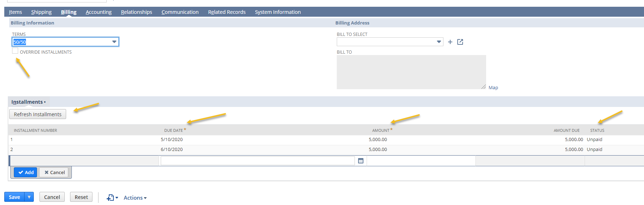This screenshot has height=205, width=644.
Task: Switch to the Accounting tab
Action: pyautogui.click(x=99, y=12)
